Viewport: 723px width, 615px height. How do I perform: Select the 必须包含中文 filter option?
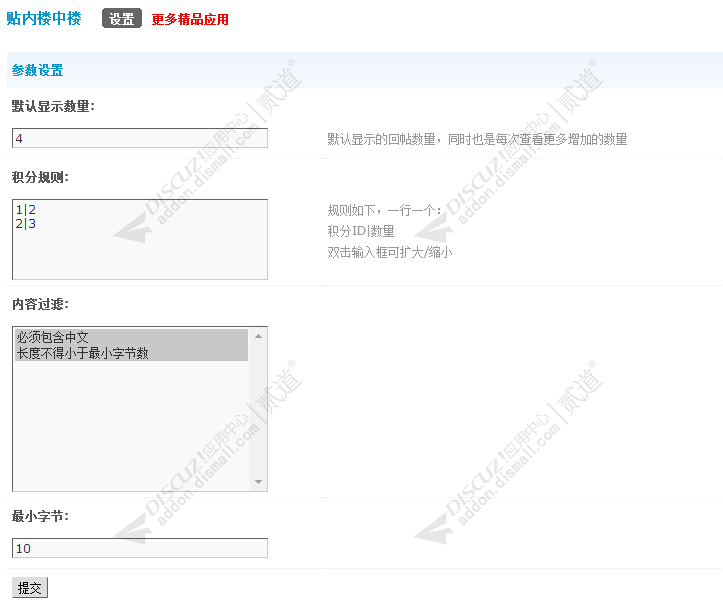[x=131, y=337]
